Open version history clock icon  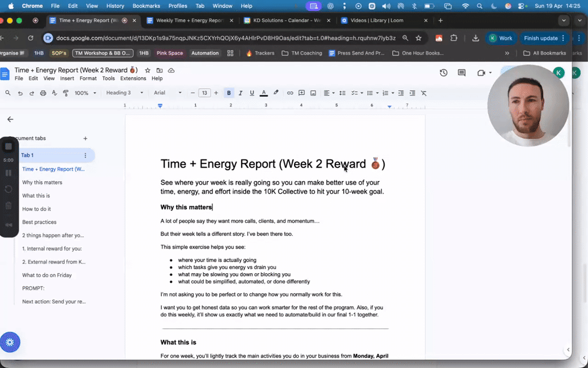pos(444,73)
